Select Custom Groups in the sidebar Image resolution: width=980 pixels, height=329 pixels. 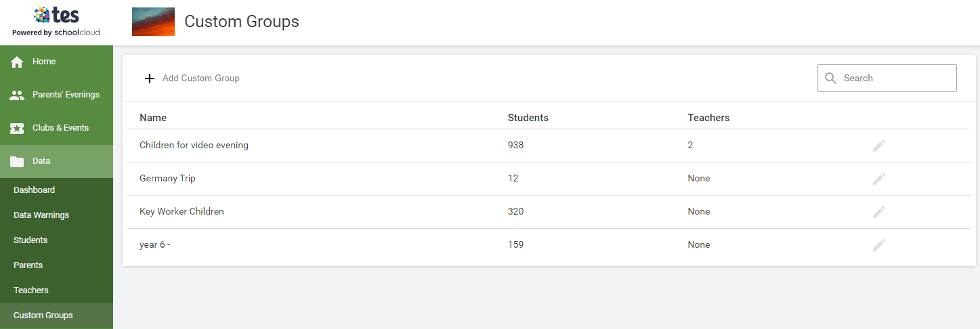click(x=43, y=315)
